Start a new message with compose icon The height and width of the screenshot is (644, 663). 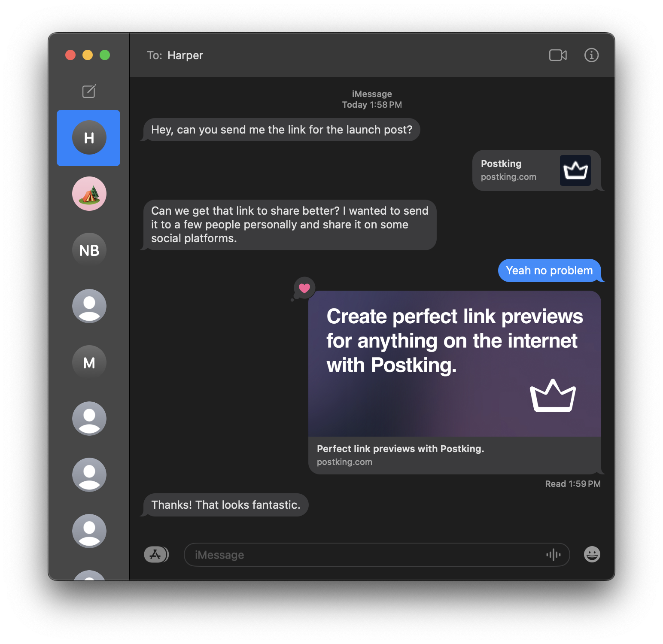(x=88, y=91)
